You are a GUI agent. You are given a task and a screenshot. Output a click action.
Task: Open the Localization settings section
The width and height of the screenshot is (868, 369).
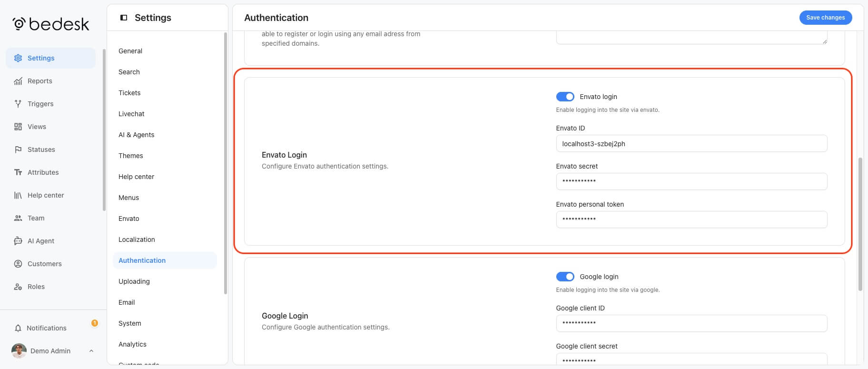click(x=165, y=239)
